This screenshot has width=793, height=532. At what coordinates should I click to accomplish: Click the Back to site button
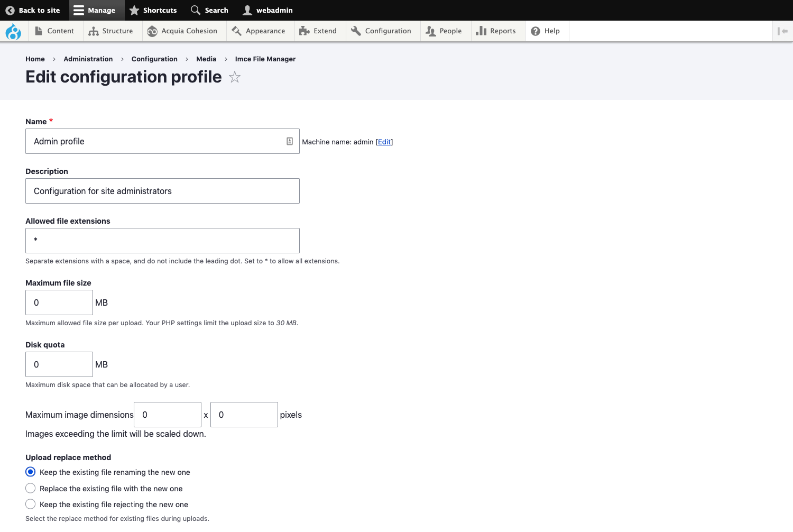tap(33, 10)
